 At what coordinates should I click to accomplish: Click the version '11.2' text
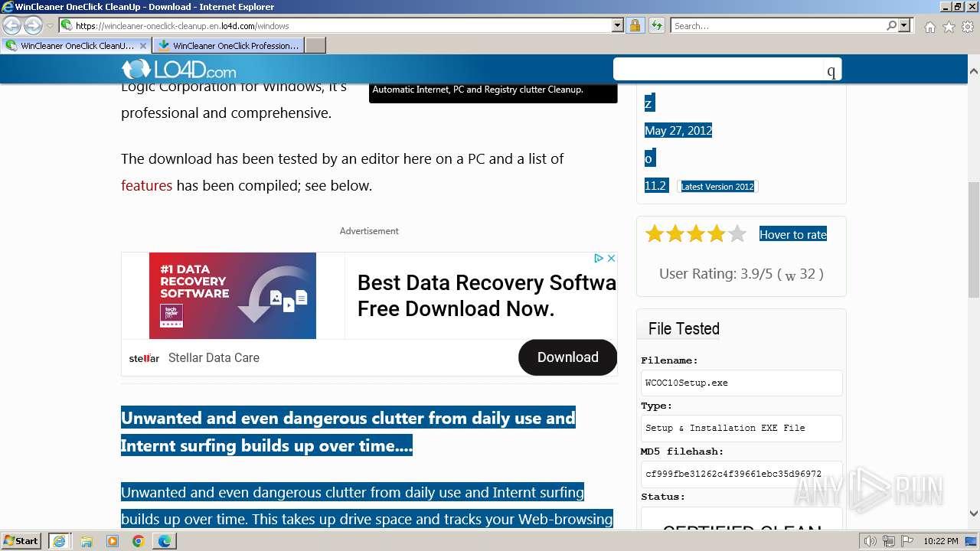656,185
